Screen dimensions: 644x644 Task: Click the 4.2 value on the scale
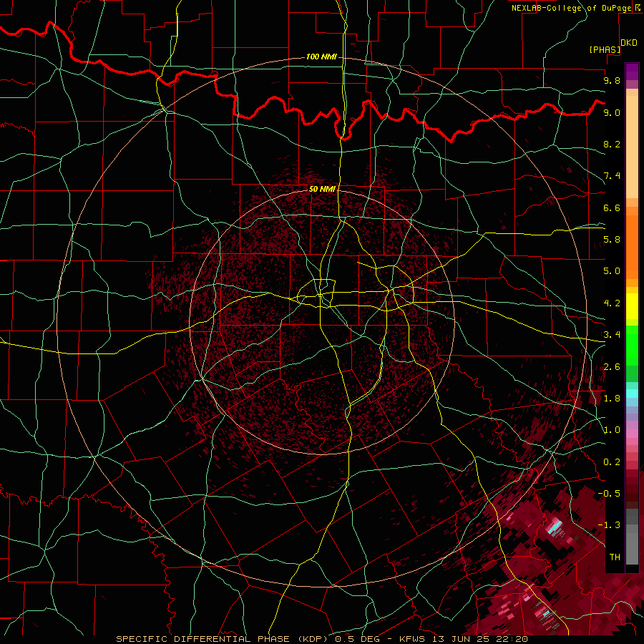click(x=612, y=303)
